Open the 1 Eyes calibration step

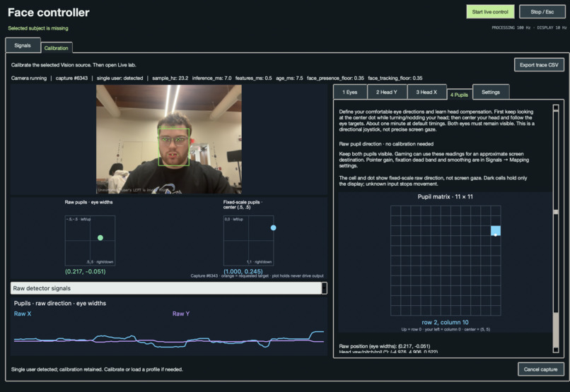point(349,93)
